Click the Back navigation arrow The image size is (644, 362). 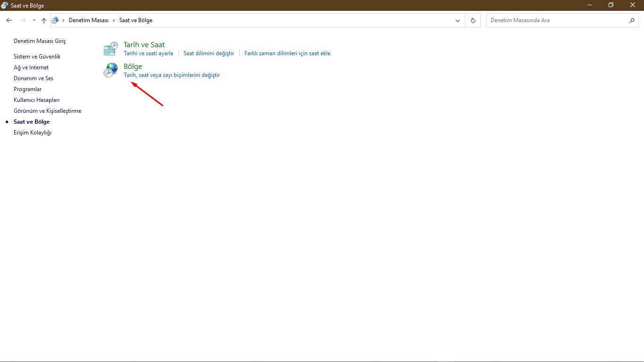[9, 20]
